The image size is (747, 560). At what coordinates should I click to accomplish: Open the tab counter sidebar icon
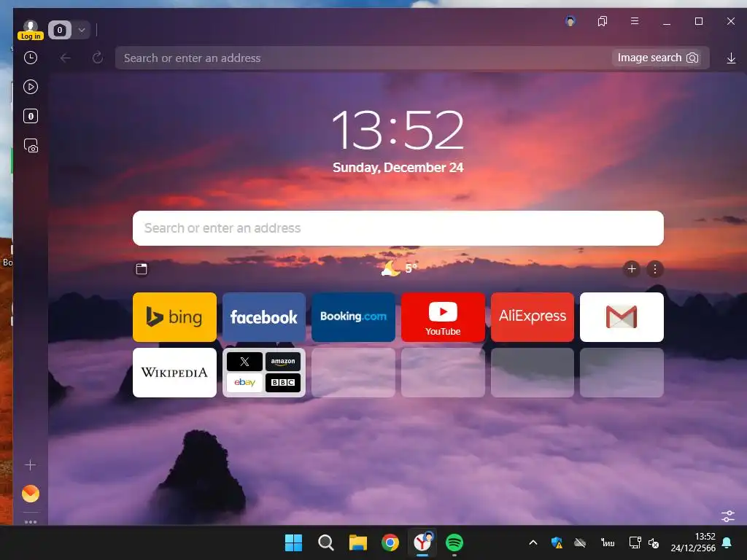coord(31,116)
